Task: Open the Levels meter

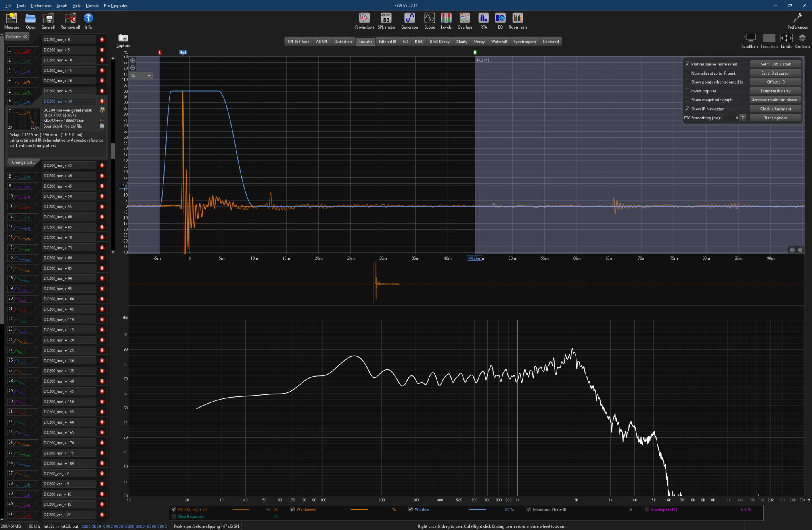Action: tap(446, 21)
